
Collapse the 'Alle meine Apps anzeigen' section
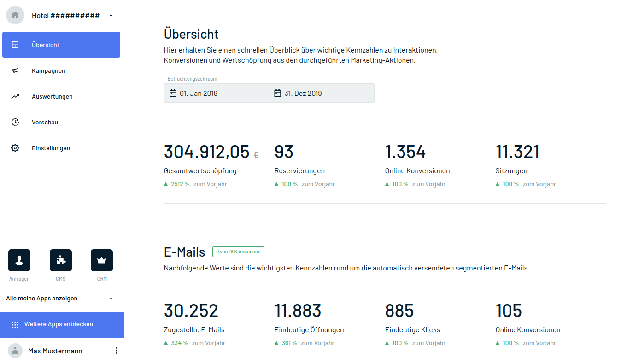111,299
